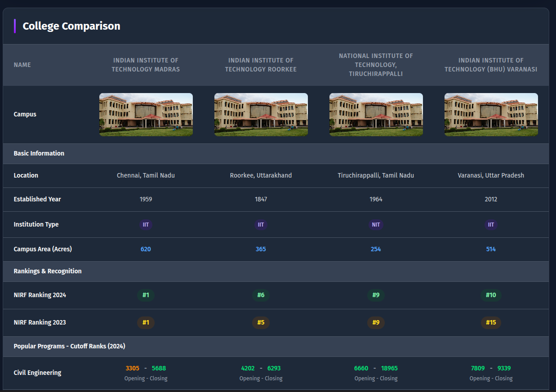Select the NIRF Ranking 2024 row label

(40, 295)
